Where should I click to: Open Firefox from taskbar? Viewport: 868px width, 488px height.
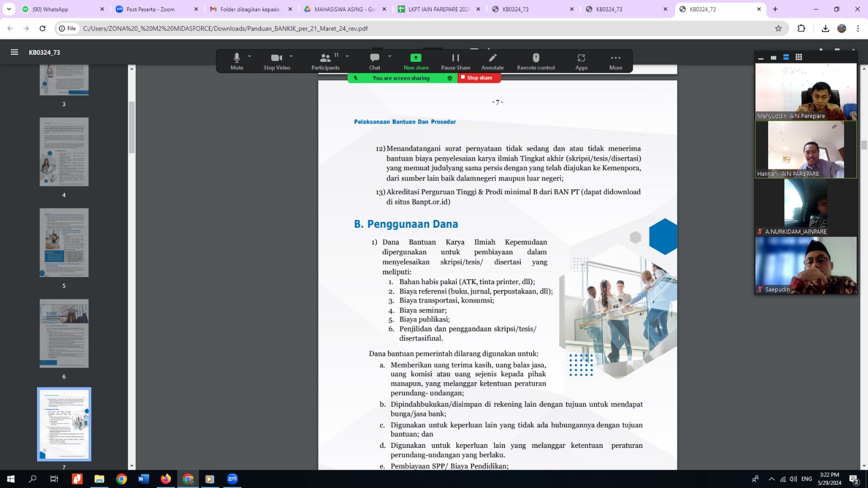pyautogui.click(x=166, y=479)
